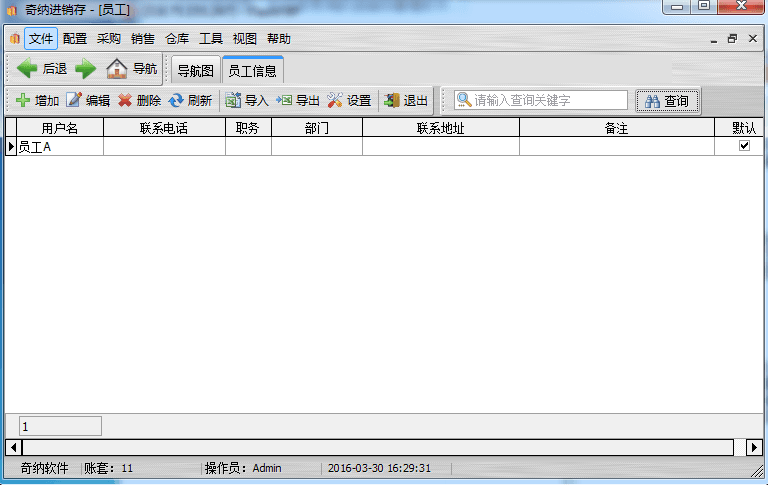Toggle the default (默认) checkbox for 员工A
The height and width of the screenshot is (485, 768).
(744, 146)
